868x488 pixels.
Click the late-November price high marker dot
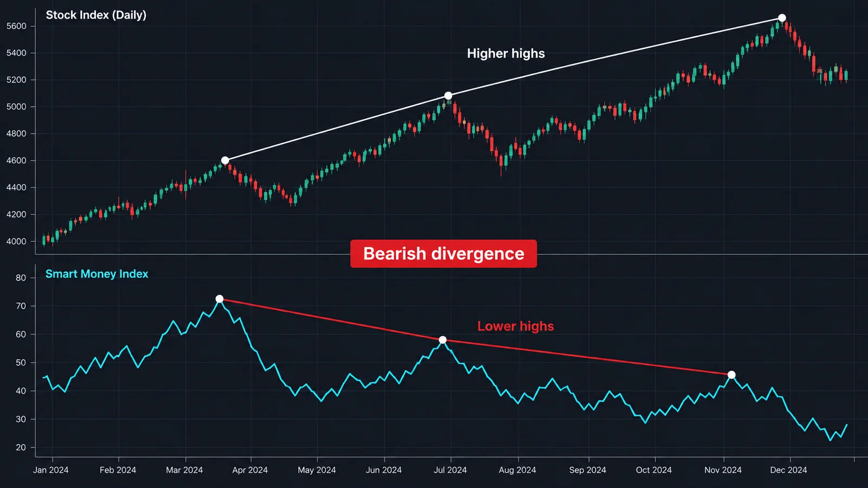tap(782, 18)
